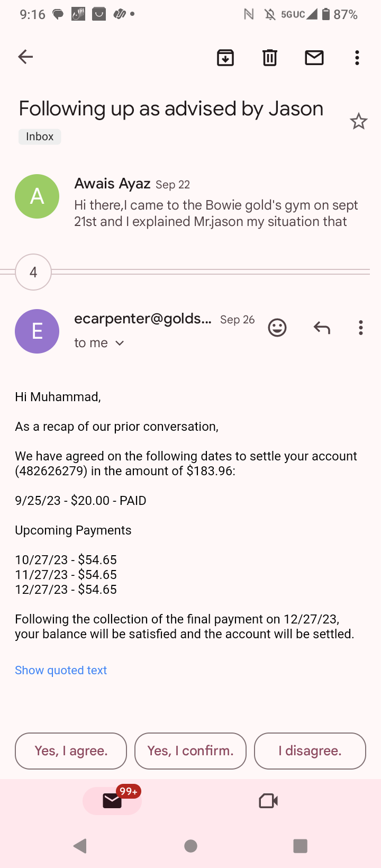The width and height of the screenshot is (381, 868).
Task: Expand the 4 collapsed messages
Action: point(33,272)
